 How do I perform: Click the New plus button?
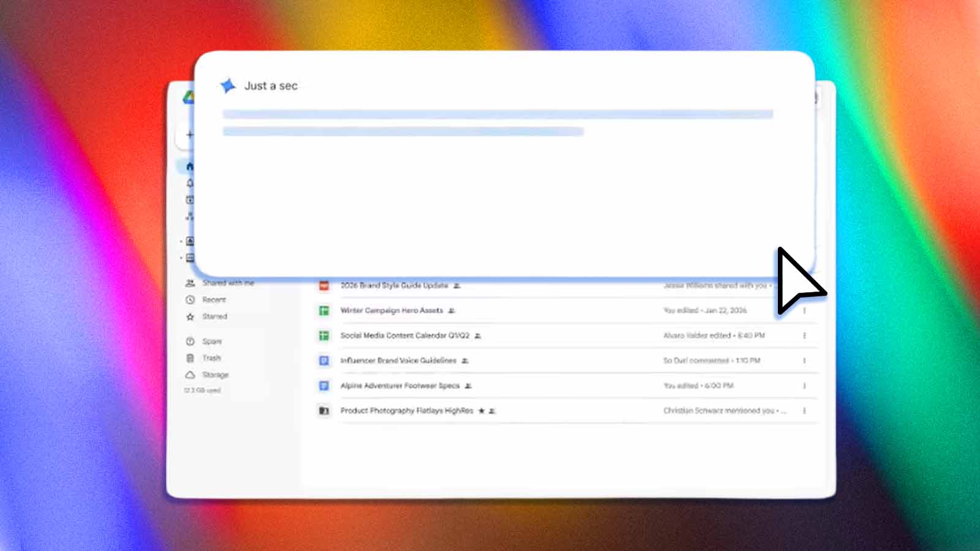(190, 134)
